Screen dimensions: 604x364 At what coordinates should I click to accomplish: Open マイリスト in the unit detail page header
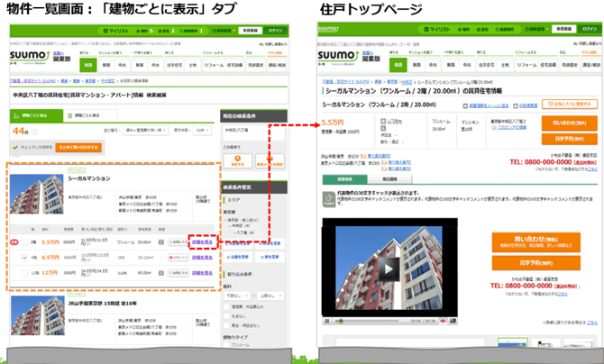437,29
